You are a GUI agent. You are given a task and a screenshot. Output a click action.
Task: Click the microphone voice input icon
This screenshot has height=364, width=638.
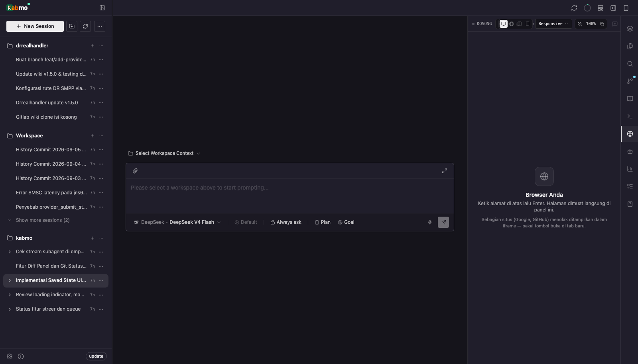click(x=430, y=222)
